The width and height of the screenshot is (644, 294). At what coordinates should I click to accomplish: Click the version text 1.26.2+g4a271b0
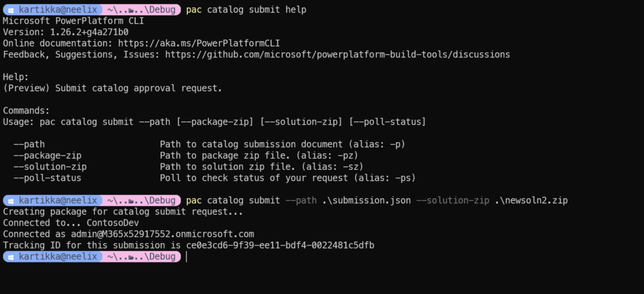click(x=89, y=32)
